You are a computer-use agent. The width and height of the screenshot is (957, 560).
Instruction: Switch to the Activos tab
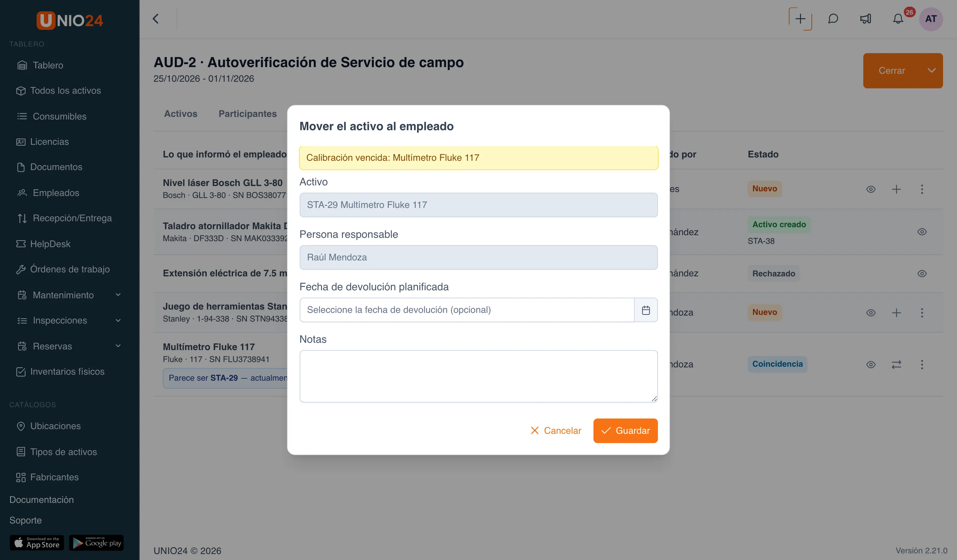pyautogui.click(x=180, y=114)
